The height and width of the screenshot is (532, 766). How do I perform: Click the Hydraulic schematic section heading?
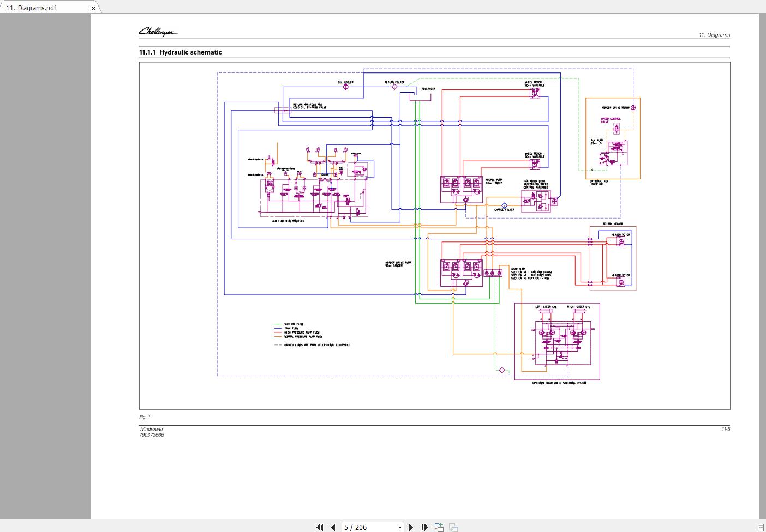click(181, 52)
